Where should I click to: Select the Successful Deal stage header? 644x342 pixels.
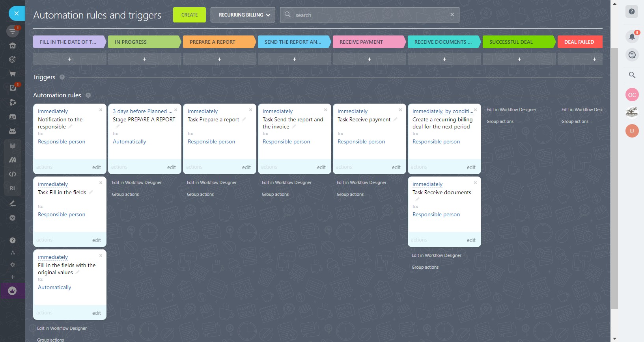click(519, 42)
